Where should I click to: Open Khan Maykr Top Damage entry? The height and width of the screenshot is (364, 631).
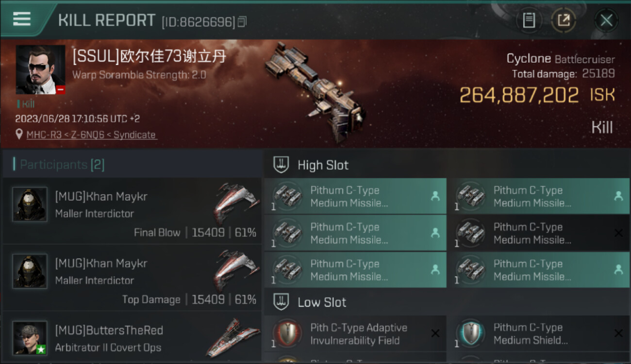pos(132,278)
